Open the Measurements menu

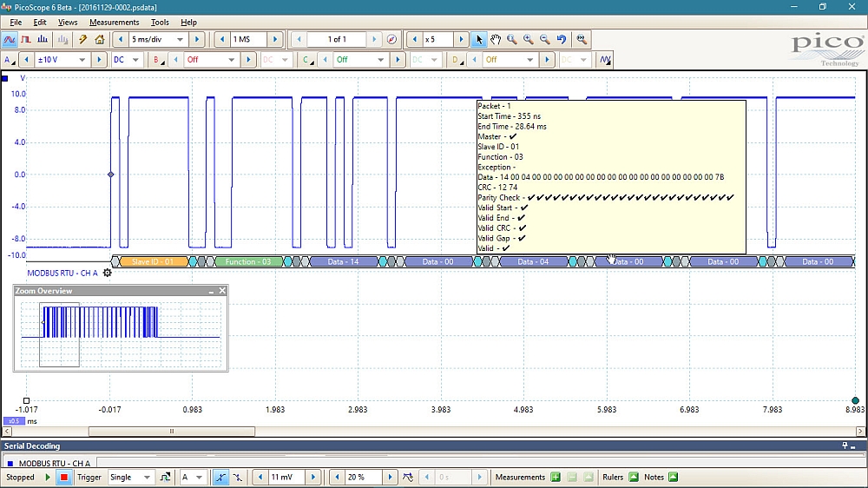pyautogui.click(x=114, y=23)
